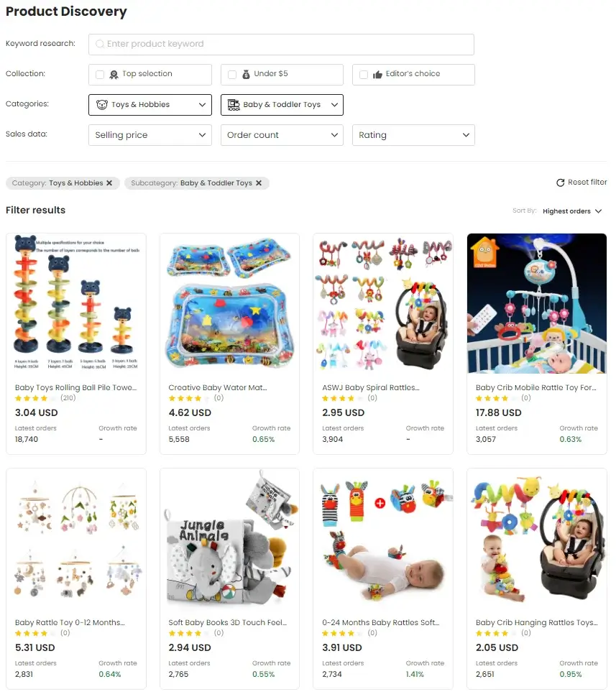Open the Rating dropdown
This screenshot has width=616, height=697.
tap(413, 135)
